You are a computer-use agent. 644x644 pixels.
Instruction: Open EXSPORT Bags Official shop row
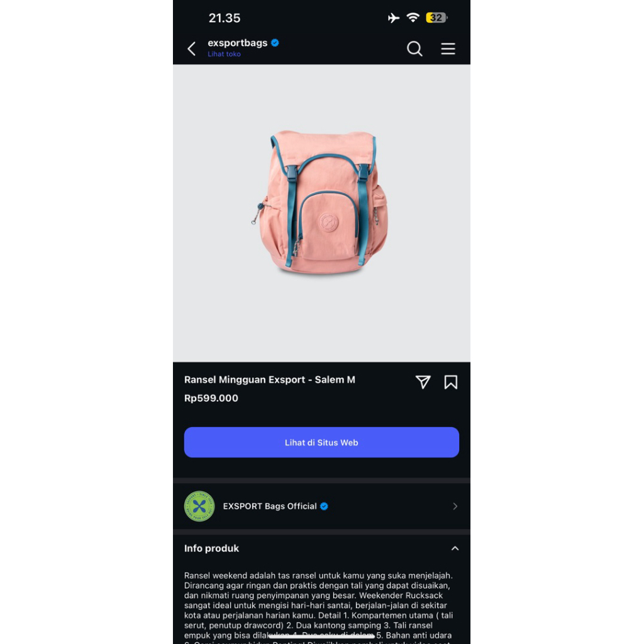click(321, 506)
